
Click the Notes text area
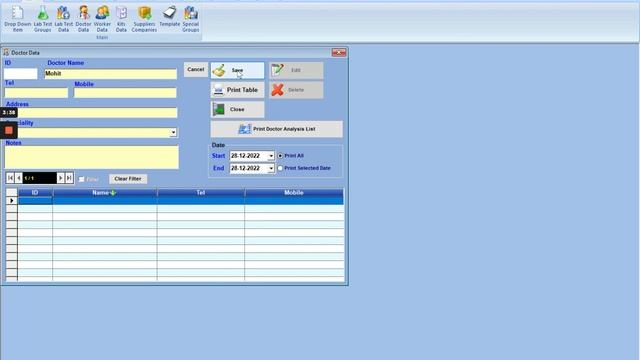pyautogui.click(x=92, y=157)
